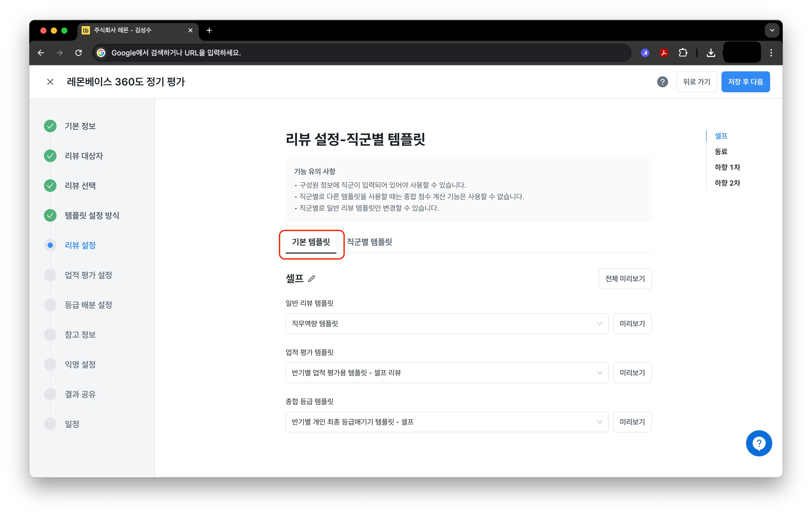This screenshot has height=516, width=812.
Task: Click the purple extension icon in toolbar
Action: (x=645, y=53)
